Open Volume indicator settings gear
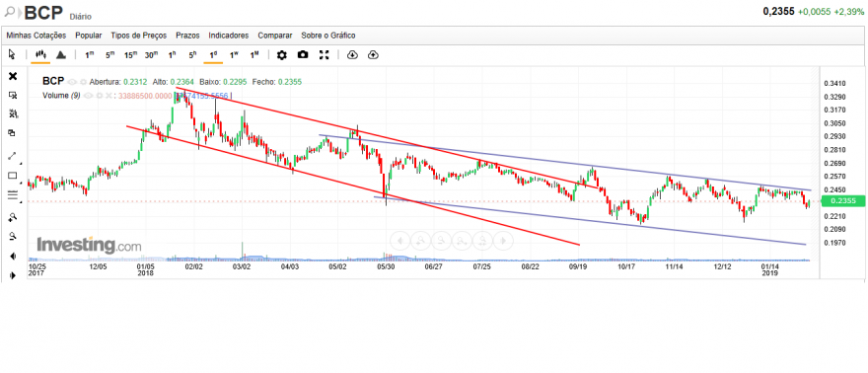 (99, 96)
